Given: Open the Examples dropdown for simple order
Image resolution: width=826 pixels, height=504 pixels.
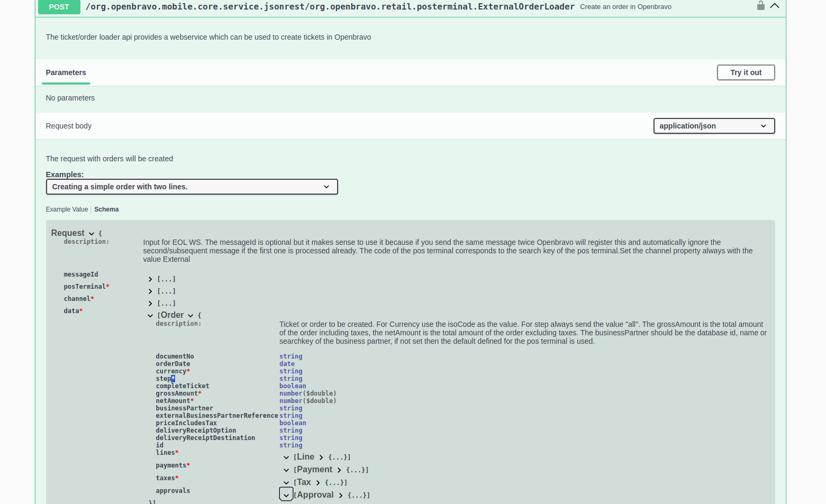Looking at the screenshot, I should [x=192, y=187].
